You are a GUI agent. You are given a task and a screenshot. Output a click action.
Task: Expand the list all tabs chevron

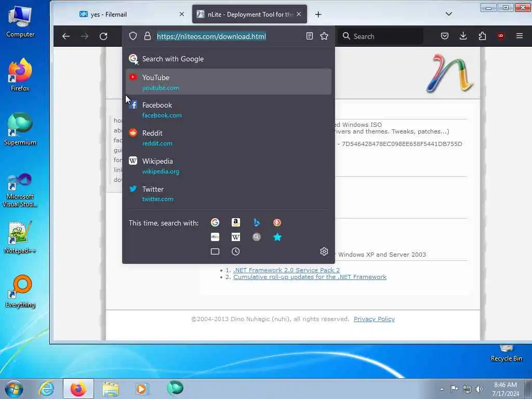[448, 14]
